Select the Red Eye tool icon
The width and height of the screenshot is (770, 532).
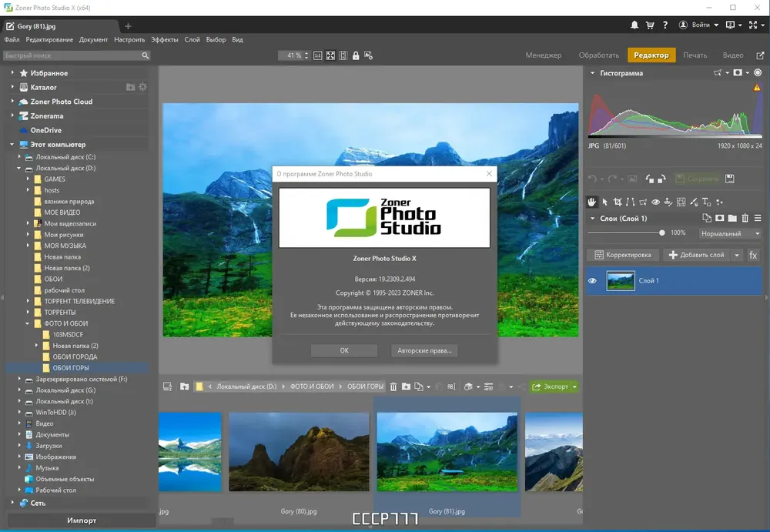[655, 202]
